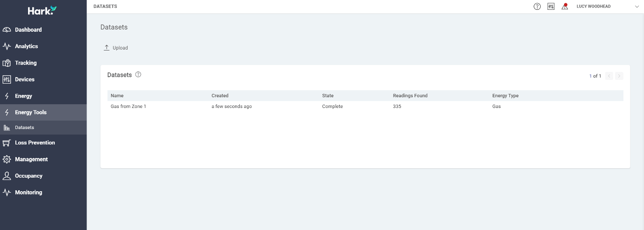
Task: Sort by Readings Found column header
Action: pos(410,96)
